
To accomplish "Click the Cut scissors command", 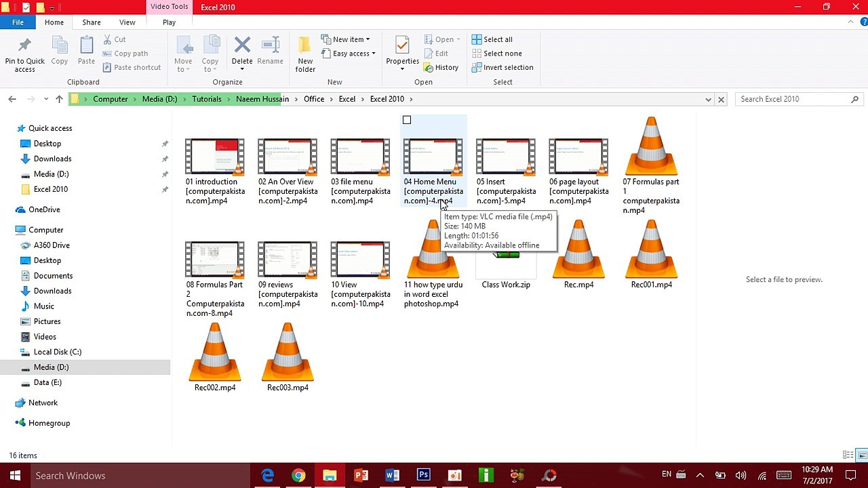I will click(x=115, y=39).
